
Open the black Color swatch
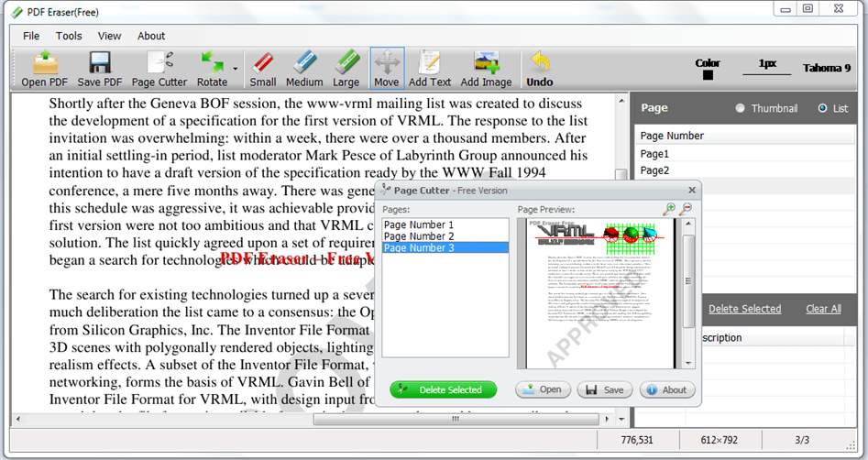[708, 75]
